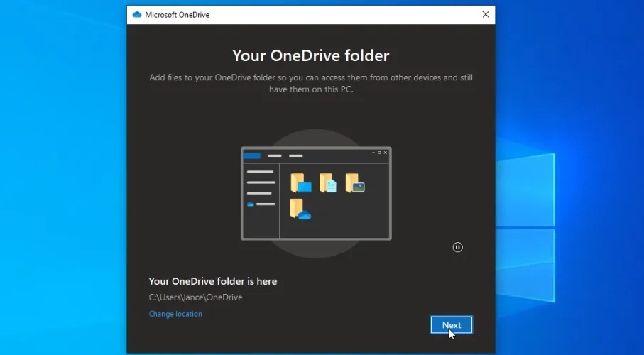Click the Pictures folder icon in illustration
Viewport: 644px width, 355px height.
pos(354,183)
